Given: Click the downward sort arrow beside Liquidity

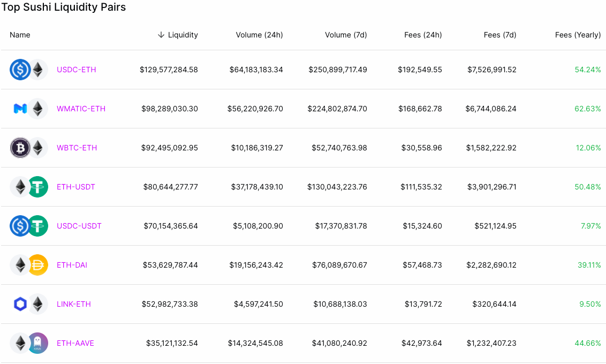Looking at the screenshot, I should [161, 35].
